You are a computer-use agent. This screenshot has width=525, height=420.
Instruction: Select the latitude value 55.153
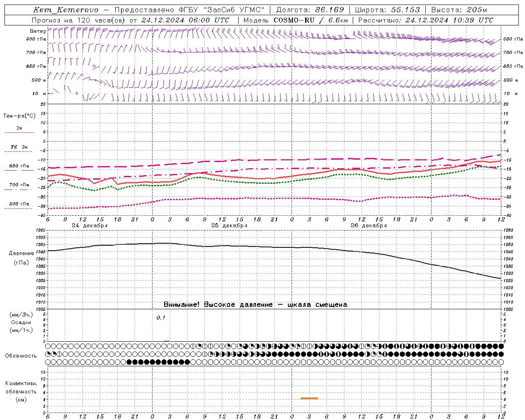(406, 10)
